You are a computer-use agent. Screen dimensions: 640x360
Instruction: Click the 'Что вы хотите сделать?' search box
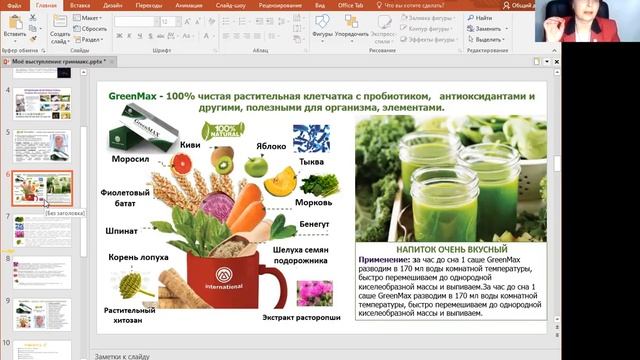point(411,5)
